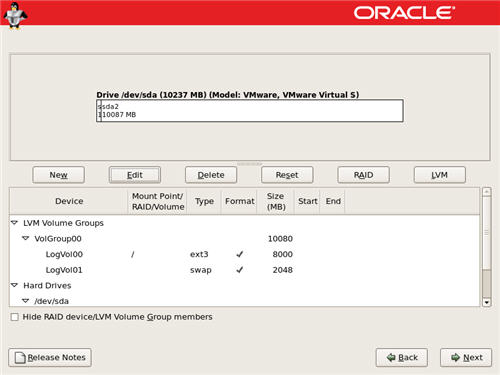Viewport: 500px width, 375px height.
Task: Click the 10080 size value
Action: [x=280, y=239]
